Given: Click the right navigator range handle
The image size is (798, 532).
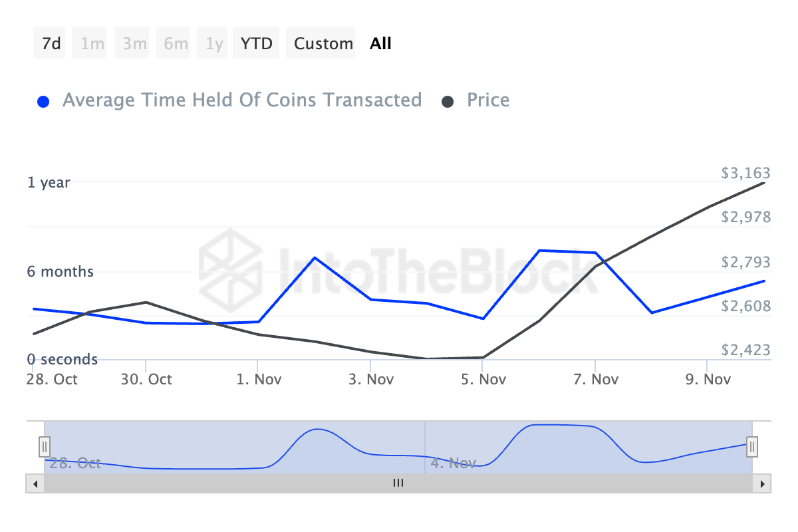Looking at the screenshot, I should click(x=752, y=446).
